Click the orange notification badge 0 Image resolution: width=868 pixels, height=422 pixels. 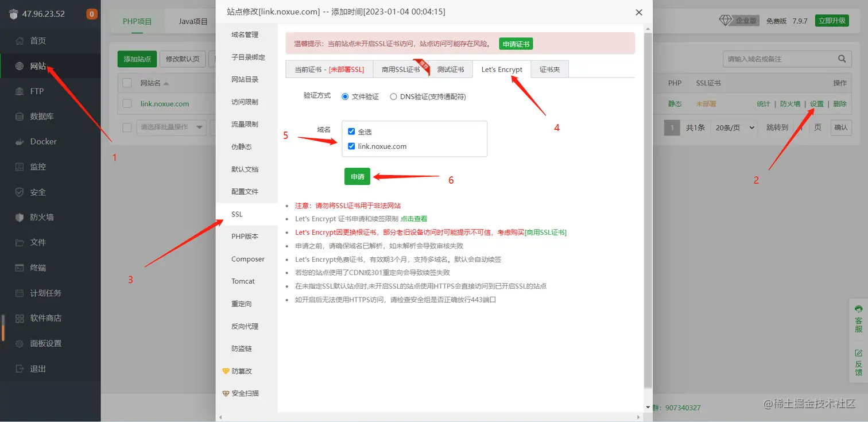point(91,14)
